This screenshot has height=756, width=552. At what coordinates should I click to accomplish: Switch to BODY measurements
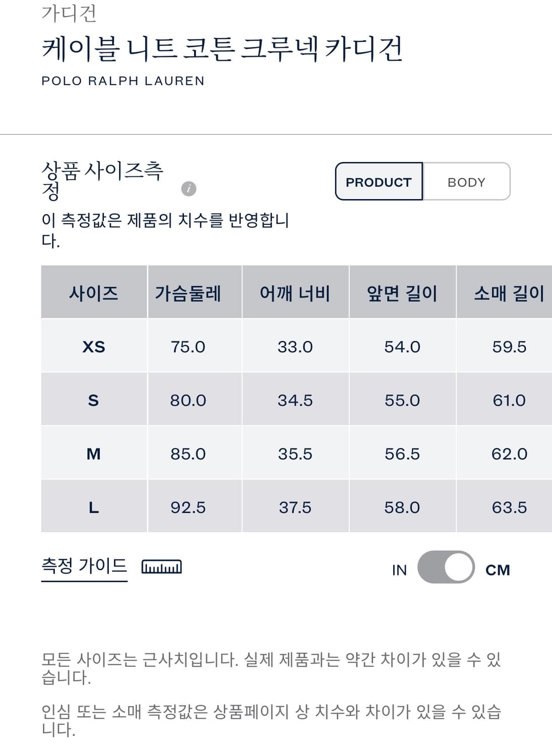click(x=466, y=182)
